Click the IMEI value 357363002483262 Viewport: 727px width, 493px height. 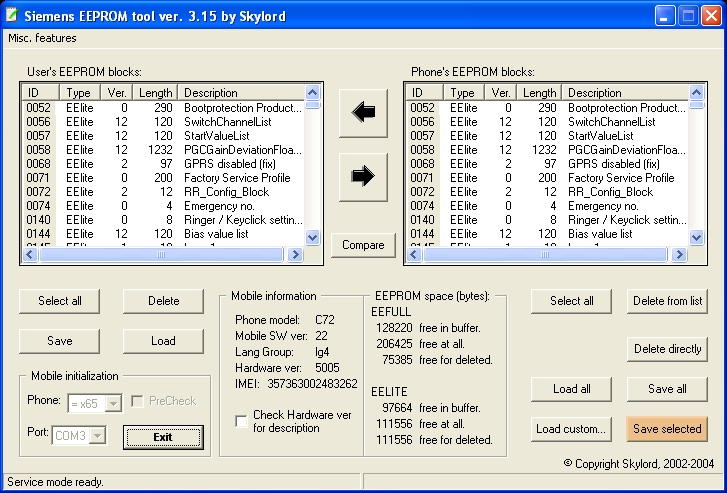[x=312, y=384]
